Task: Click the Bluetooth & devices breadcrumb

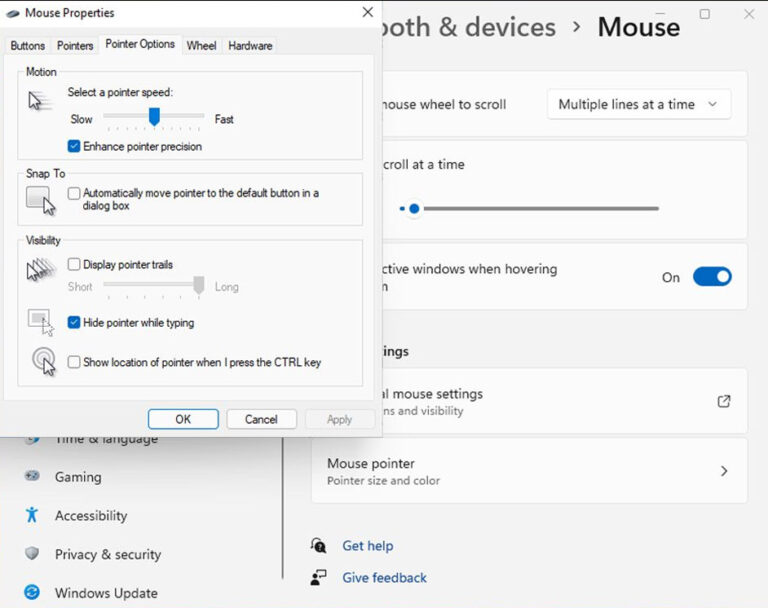Action: click(469, 27)
